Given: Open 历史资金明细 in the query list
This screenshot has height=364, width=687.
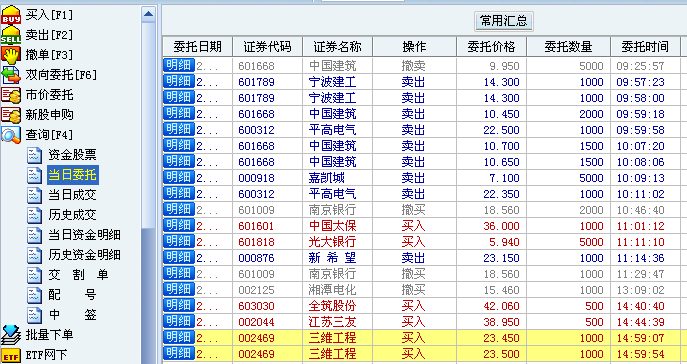Looking at the screenshot, I should click(x=84, y=255).
